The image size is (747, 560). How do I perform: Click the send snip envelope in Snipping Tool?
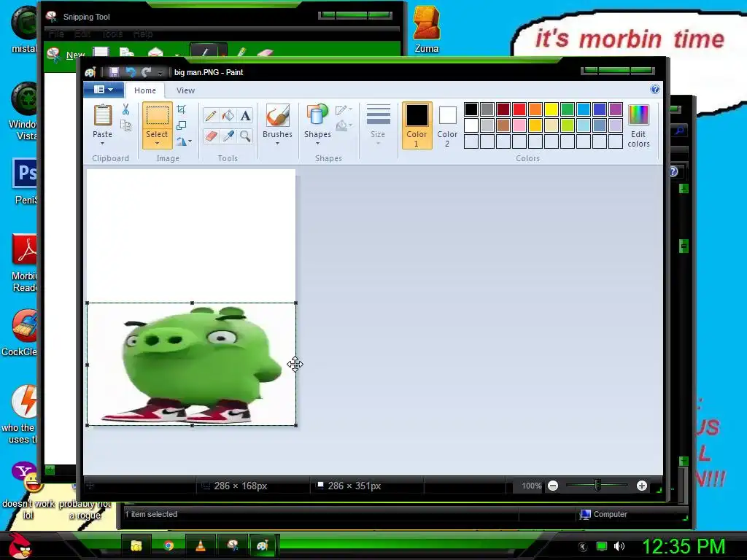tap(156, 52)
